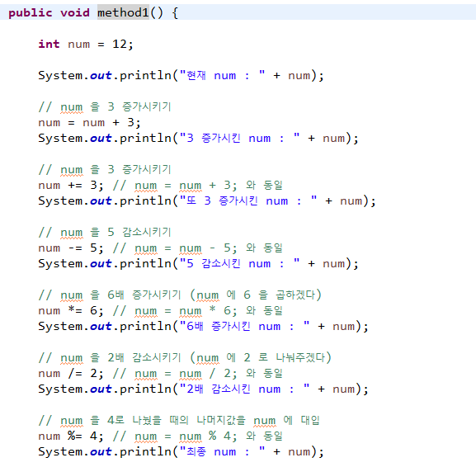Image resolution: width=476 pixels, height=467 pixels.
Task: Click the statement 'num = num + 3;'
Action: 89,123
